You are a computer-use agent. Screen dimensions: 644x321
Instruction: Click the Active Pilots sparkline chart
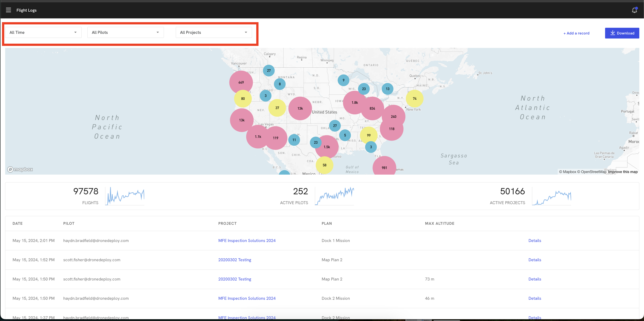click(x=335, y=196)
